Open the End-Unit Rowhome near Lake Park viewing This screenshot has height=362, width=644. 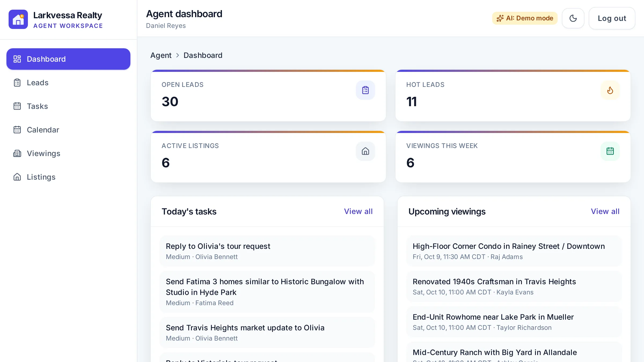[514, 322]
